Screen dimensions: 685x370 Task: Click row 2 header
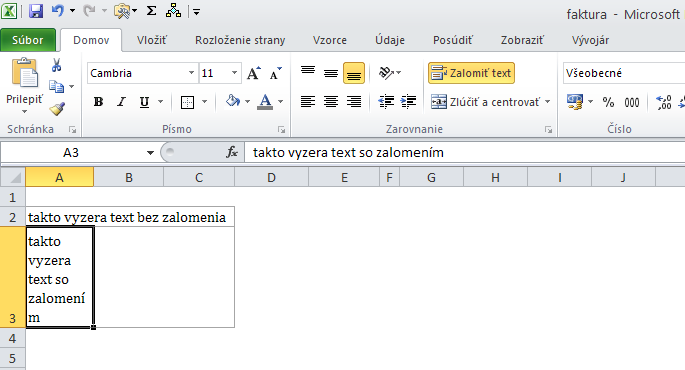point(13,217)
